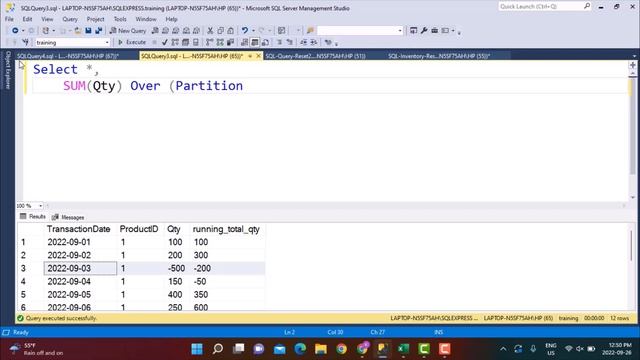640x360 pixels.
Task: Click the Undo arrow icon
Action: click(x=244, y=31)
